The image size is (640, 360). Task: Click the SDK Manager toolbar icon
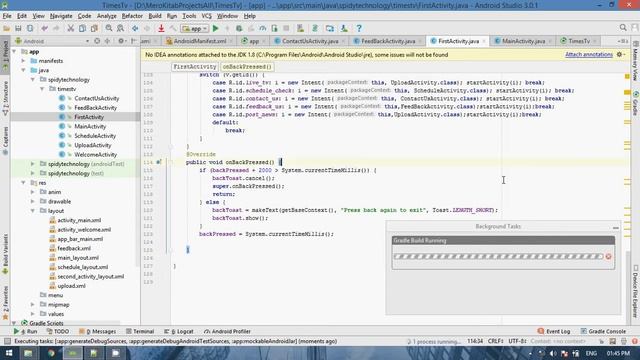pos(344,28)
